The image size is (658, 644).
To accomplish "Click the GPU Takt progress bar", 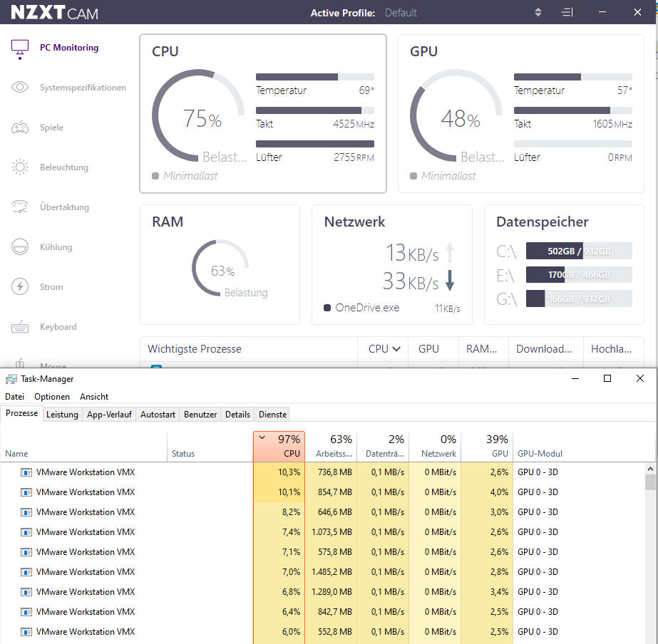I will click(573, 110).
